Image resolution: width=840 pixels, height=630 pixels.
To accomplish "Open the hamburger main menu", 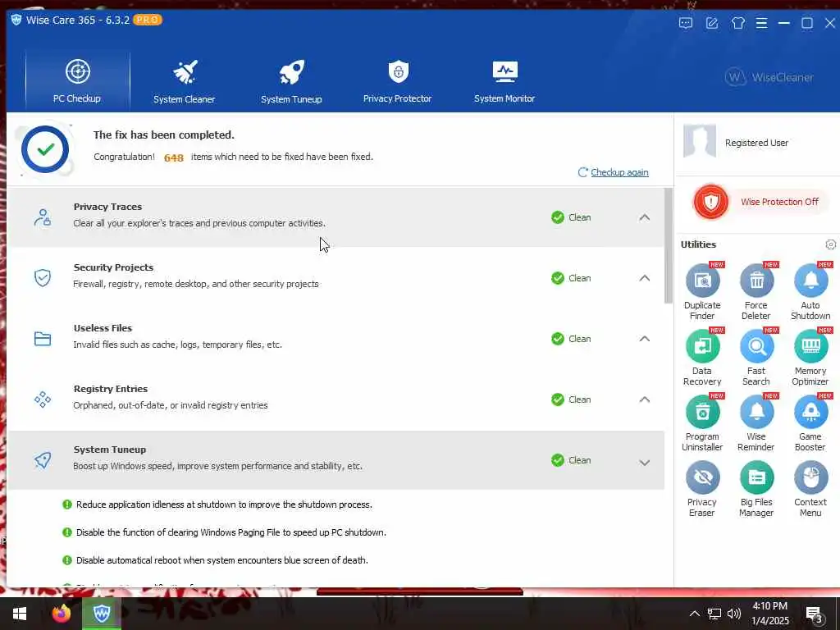I will point(761,23).
